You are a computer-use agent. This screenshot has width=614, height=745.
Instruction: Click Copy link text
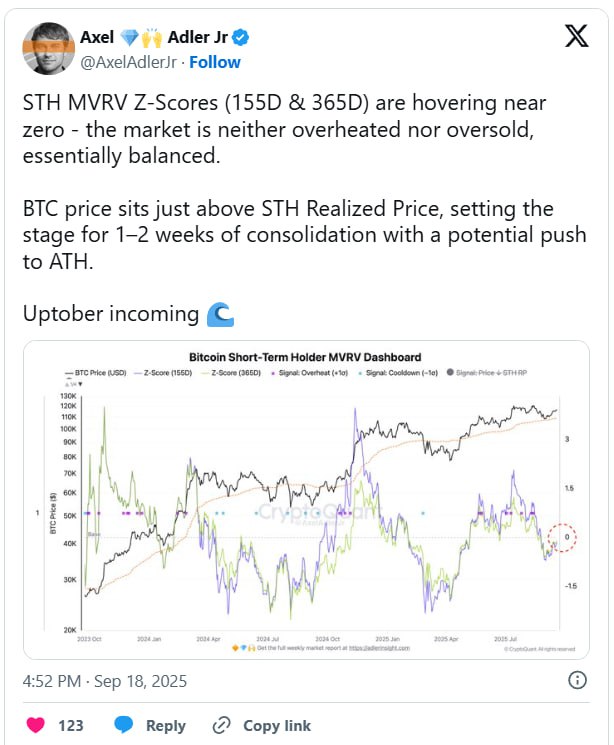277,726
